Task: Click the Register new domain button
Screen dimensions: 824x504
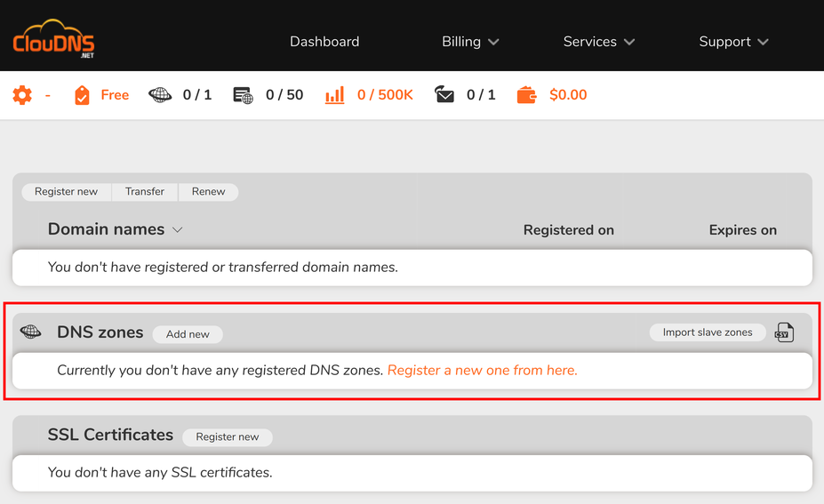Action: pos(66,192)
